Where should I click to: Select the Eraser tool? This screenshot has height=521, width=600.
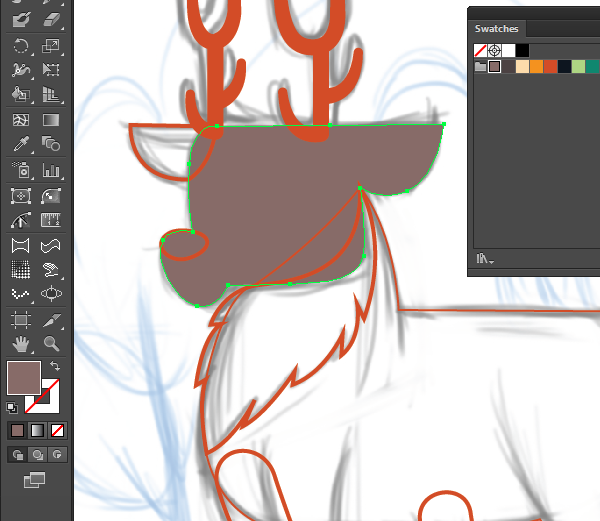click(51, 19)
